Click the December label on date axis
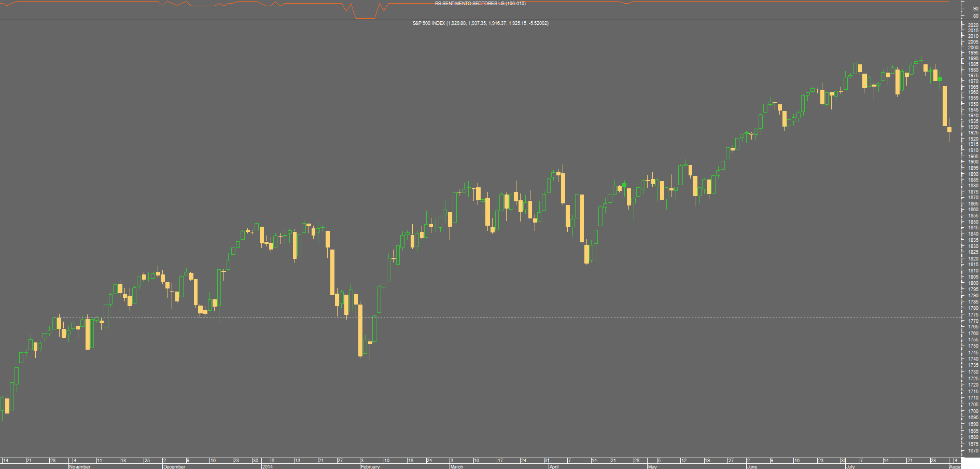This screenshot has width=980, height=469. coord(174,466)
